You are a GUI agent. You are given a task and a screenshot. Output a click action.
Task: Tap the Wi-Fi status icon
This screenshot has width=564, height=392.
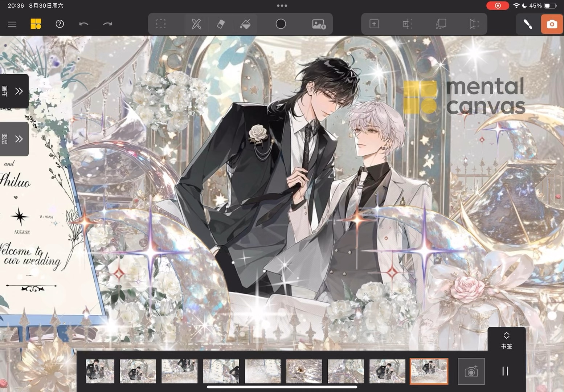coord(516,5)
